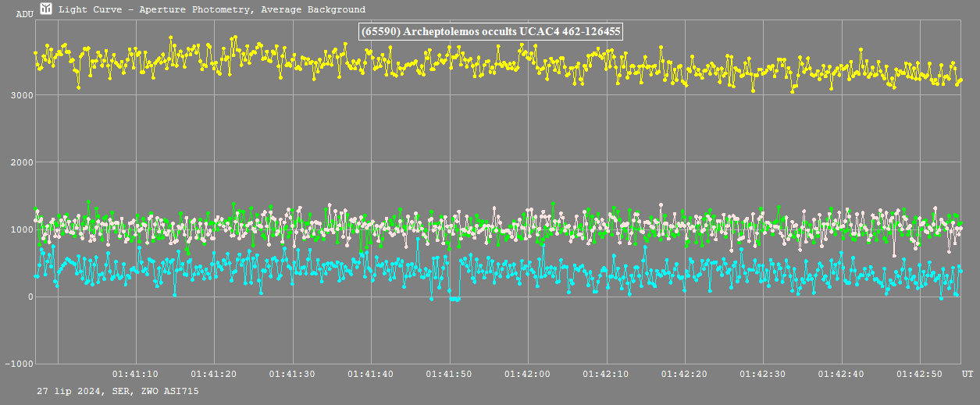Click the UT axis label
980x405 pixels.
point(967,375)
